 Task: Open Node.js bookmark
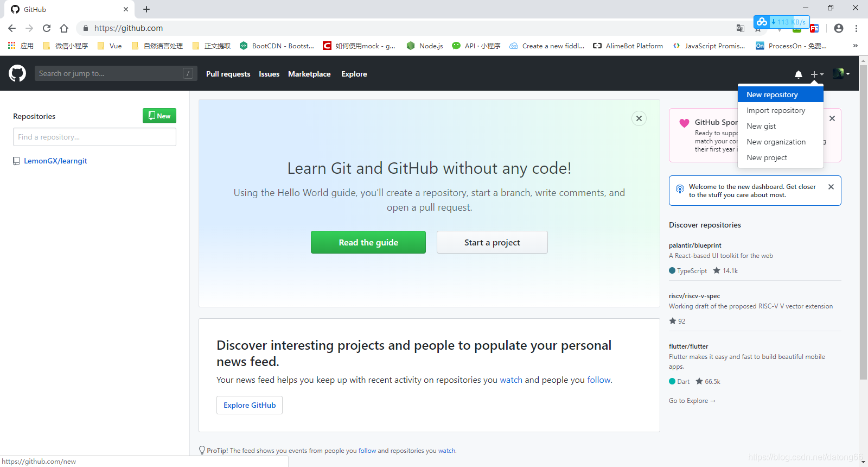coord(425,46)
